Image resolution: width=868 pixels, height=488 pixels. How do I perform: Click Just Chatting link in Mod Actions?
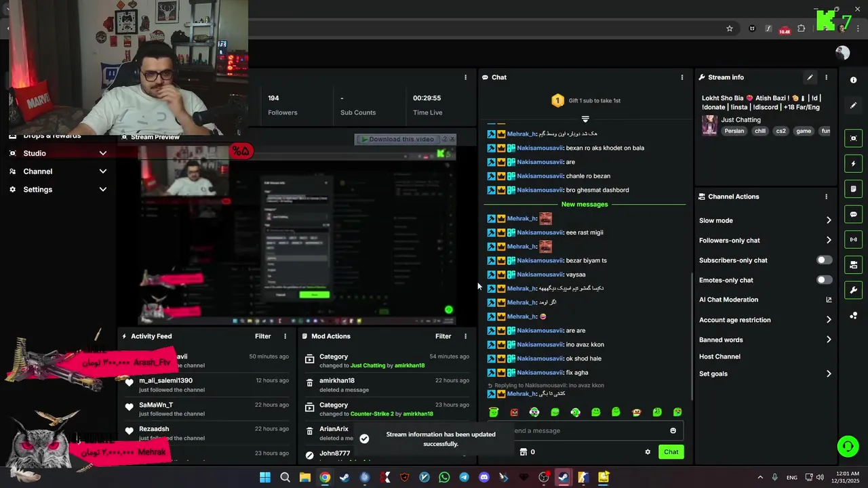(368, 365)
